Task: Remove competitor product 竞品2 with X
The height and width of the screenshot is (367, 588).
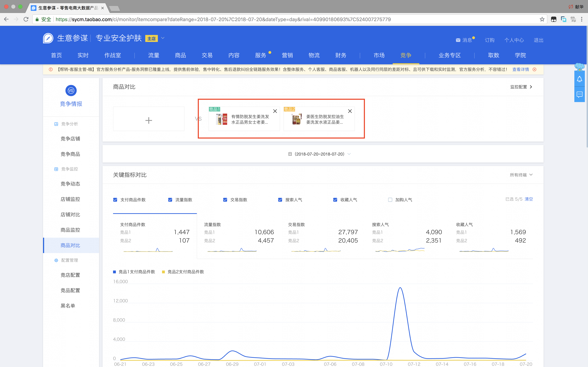Action: [x=350, y=111]
